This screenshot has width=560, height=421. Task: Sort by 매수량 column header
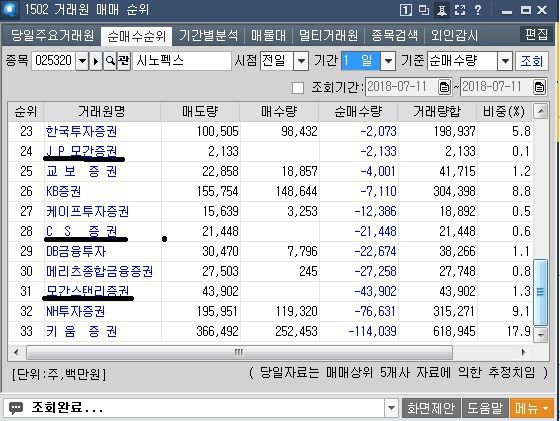tap(279, 112)
